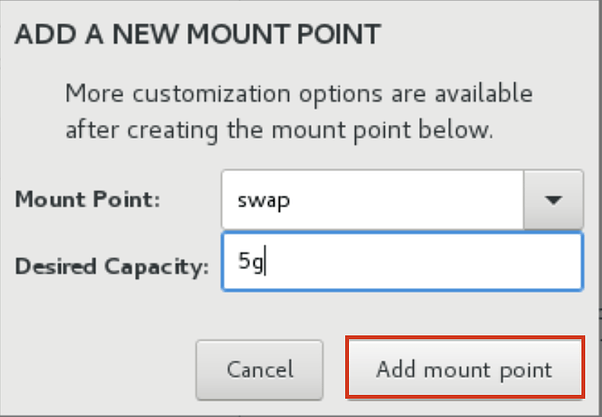
Task: Click the customization options description text
Action: tap(299, 112)
